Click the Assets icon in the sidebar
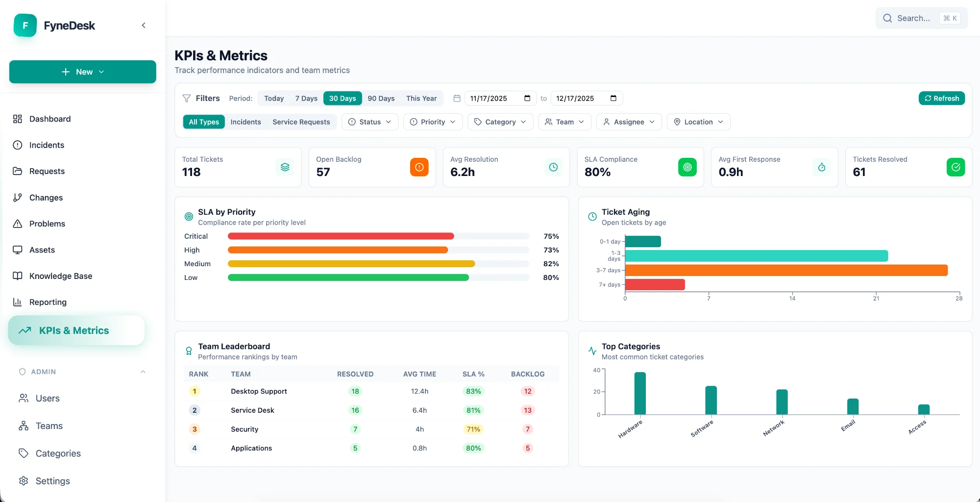The image size is (980, 502). click(x=18, y=250)
